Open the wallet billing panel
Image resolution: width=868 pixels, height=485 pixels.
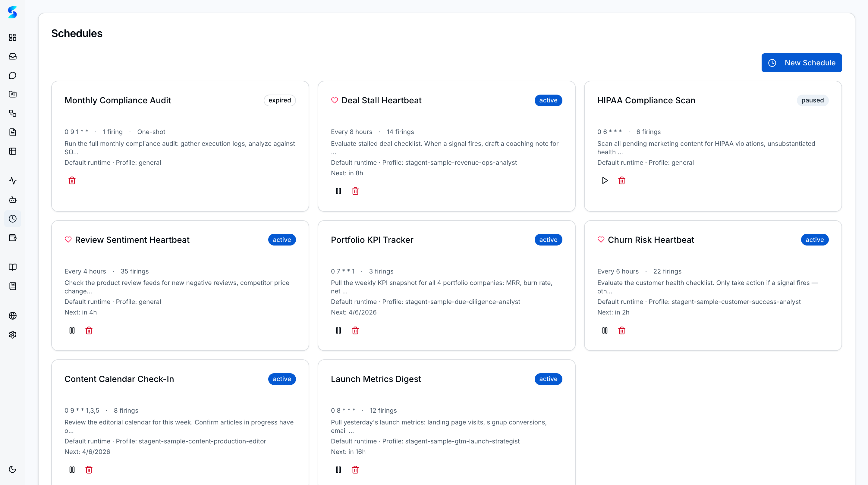(12, 238)
